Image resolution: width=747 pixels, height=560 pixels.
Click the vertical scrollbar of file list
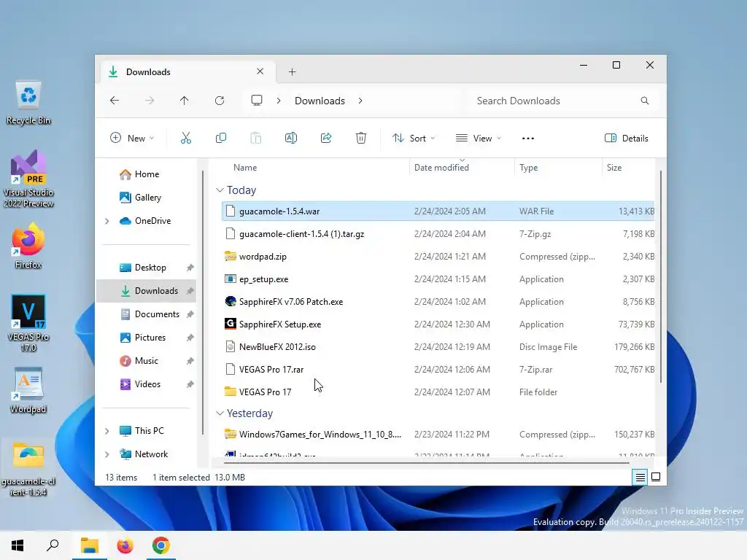(660, 276)
